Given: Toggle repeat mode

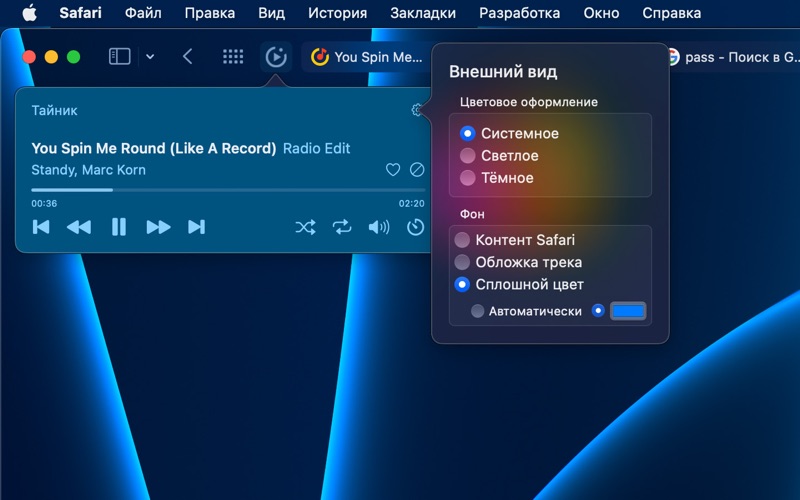Looking at the screenshot, I should click(x=342, y=227).
